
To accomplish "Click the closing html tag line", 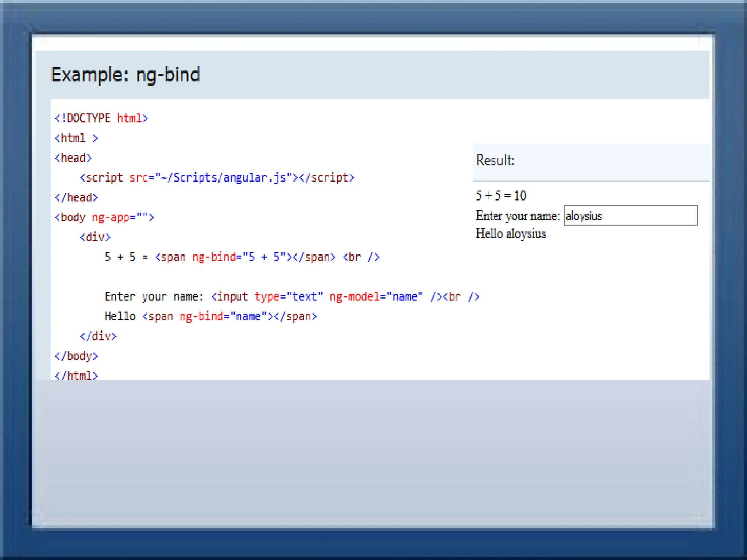I will pos(76,375).
